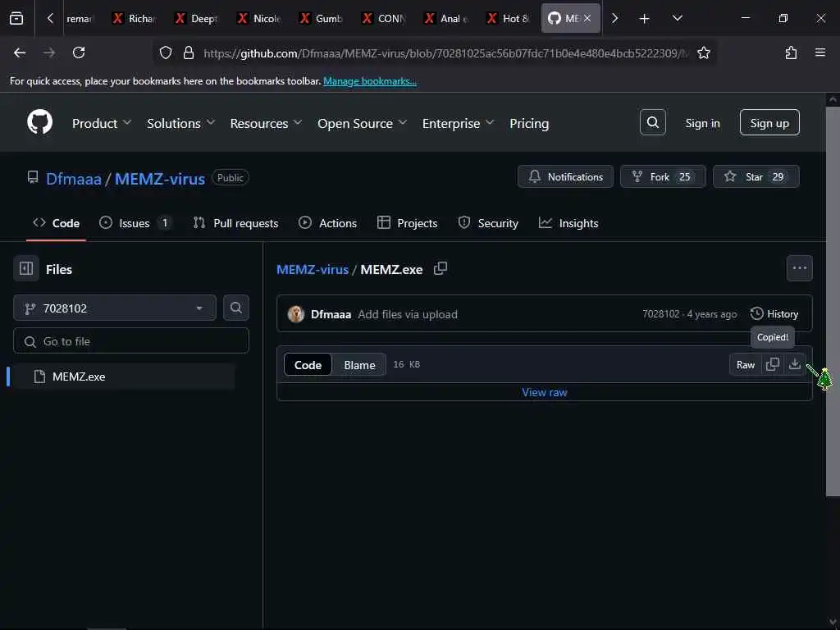Open the commit History link

[x=774, y=314]
